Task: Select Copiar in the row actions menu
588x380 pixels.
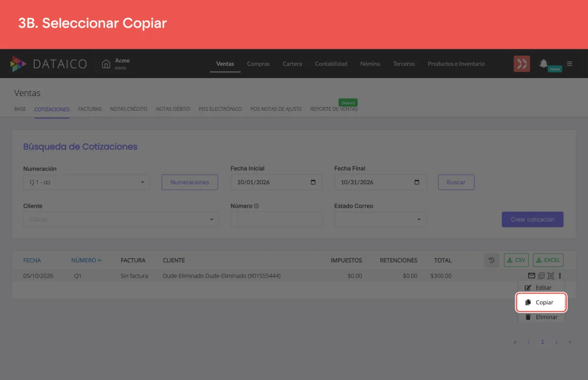Action: [x=541, y=302]
